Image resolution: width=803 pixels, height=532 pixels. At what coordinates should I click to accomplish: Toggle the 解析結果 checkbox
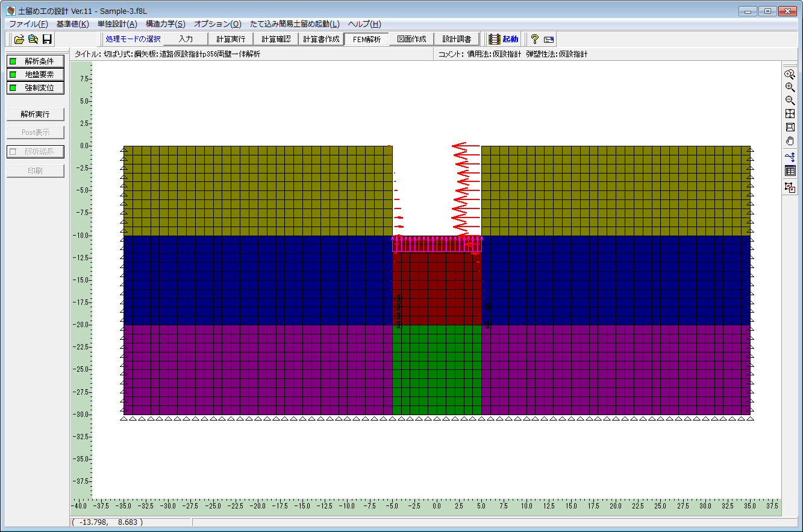tap(13, 152)
